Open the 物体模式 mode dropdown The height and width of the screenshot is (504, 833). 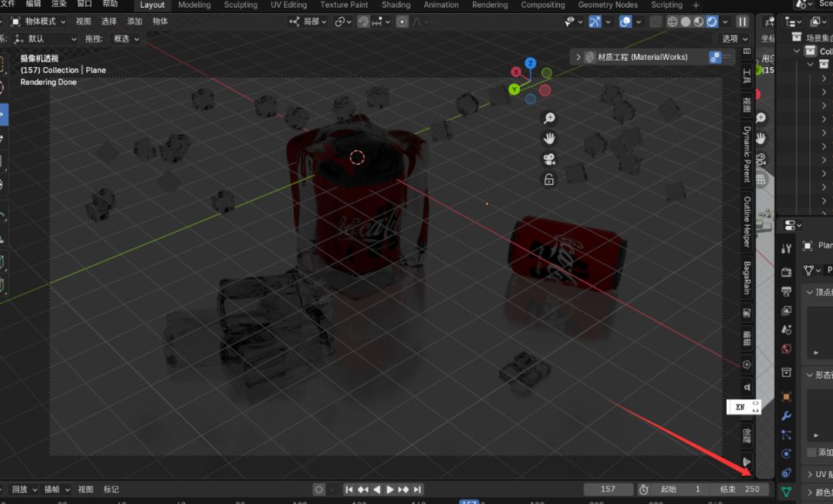pyautogui.click(x=39, y=22)
